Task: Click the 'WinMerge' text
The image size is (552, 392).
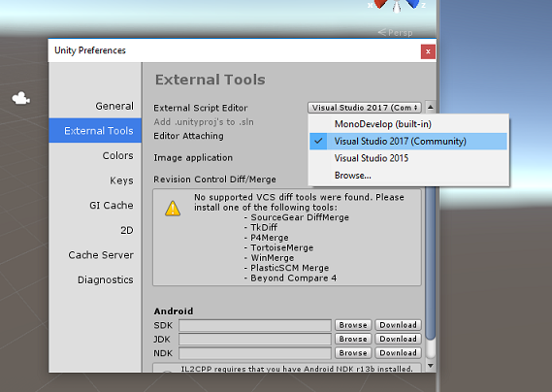Action: pyautogui.click(x=273, y=258)
